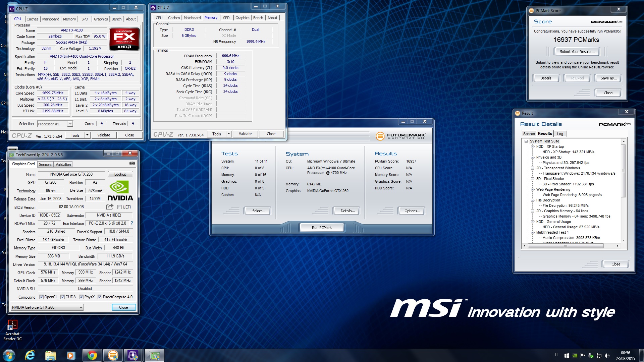Open Log tab in Result Details
This screenshot has height=362, width=644.
(x=560, y=134)
